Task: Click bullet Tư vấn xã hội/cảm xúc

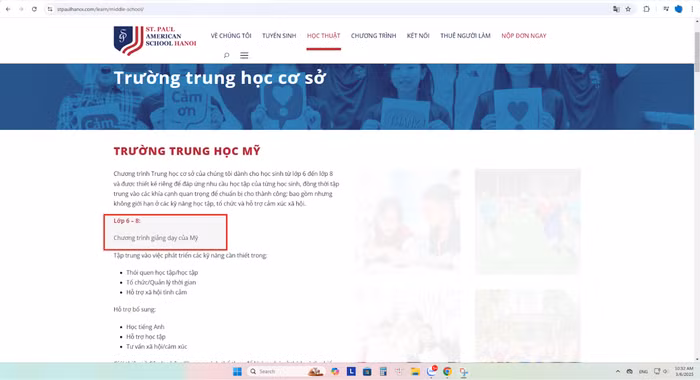Action: pos(157,347)
